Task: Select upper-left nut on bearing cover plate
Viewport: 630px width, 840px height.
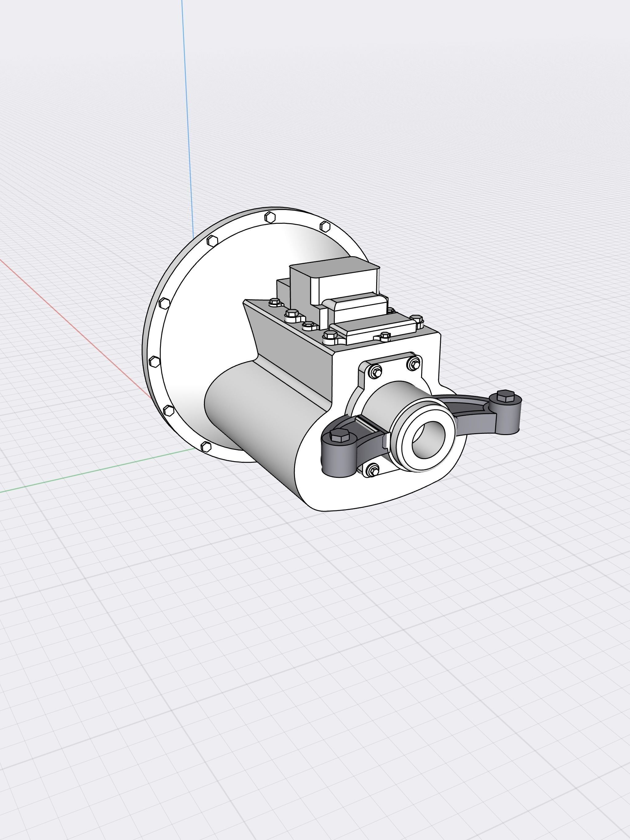Action: [376, 372]
